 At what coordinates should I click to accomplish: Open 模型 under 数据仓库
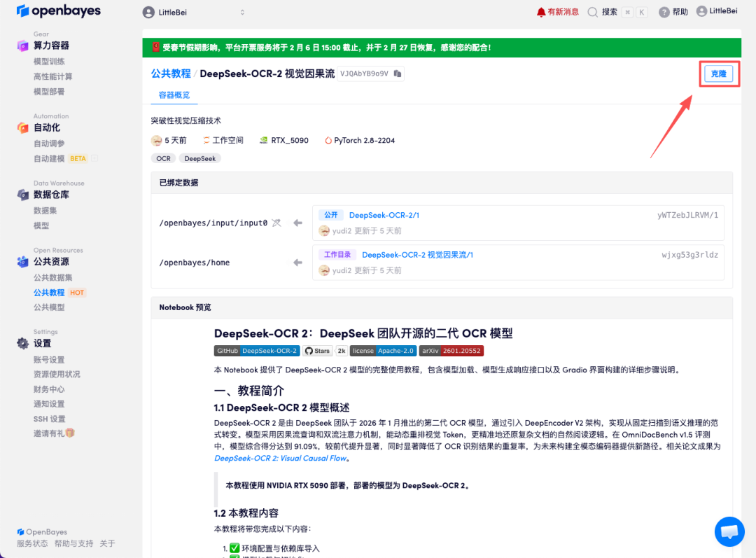click(41, 225)
